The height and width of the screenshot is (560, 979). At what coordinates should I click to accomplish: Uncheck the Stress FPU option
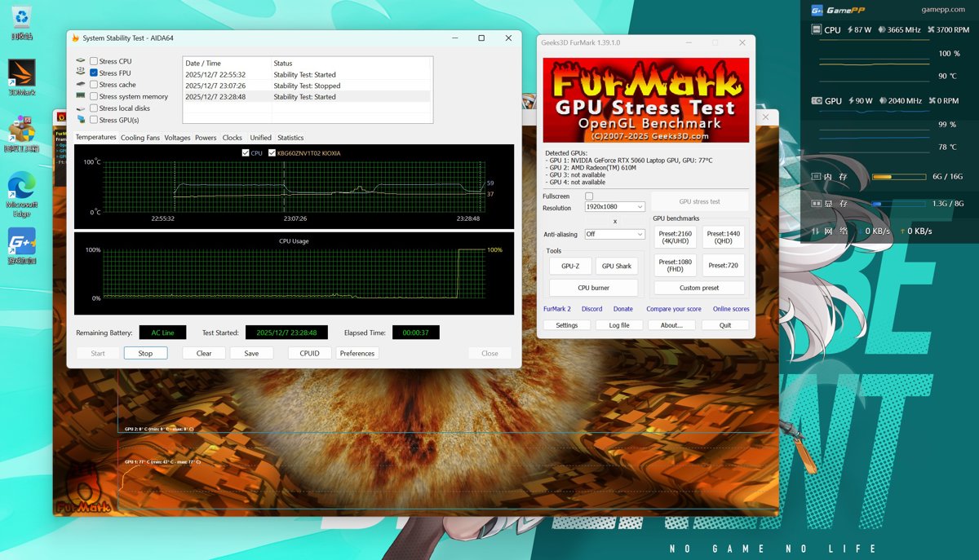94,73
